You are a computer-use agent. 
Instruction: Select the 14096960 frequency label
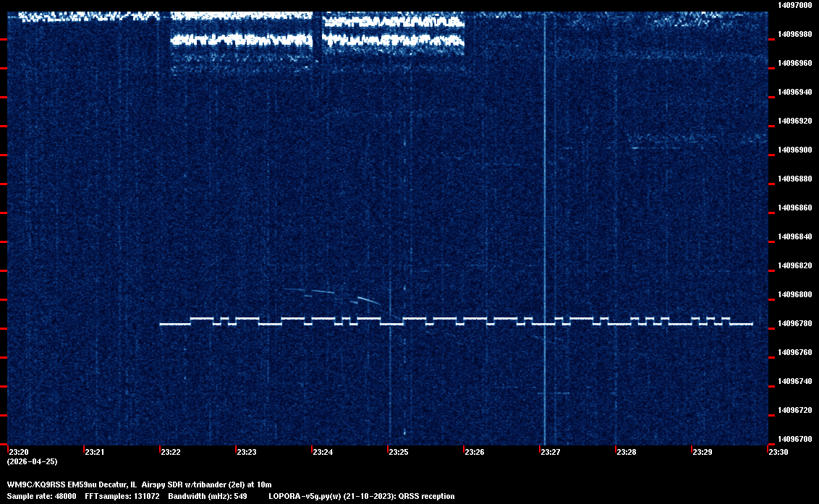(795, 63)
